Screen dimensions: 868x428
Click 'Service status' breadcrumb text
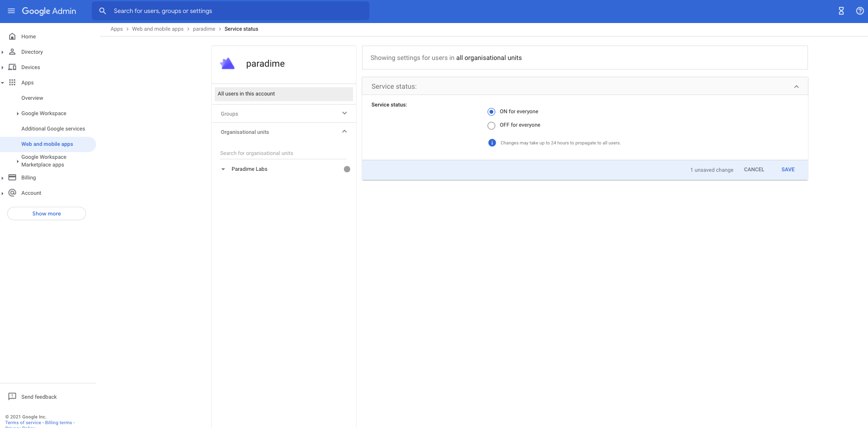(241, 29)
